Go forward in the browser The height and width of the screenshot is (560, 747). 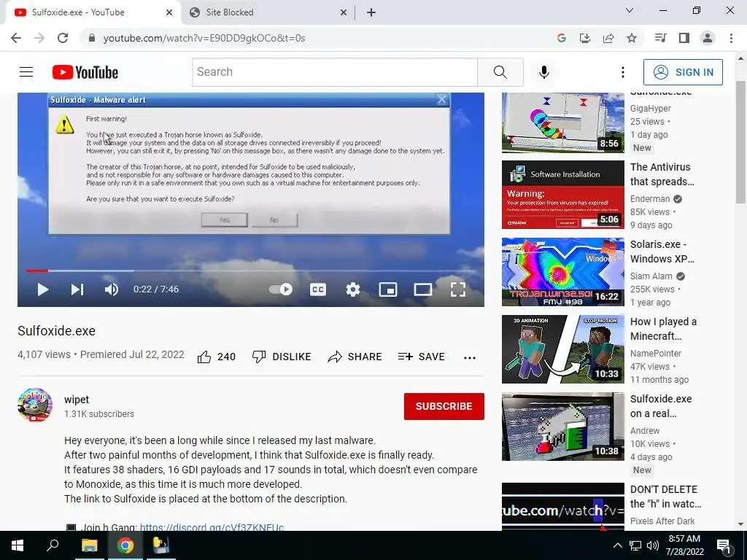pos(39,38)
